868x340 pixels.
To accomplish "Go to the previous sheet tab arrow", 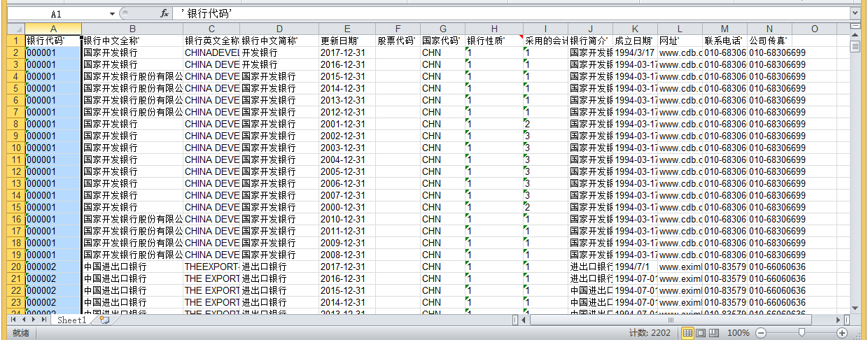I will 24,320.
